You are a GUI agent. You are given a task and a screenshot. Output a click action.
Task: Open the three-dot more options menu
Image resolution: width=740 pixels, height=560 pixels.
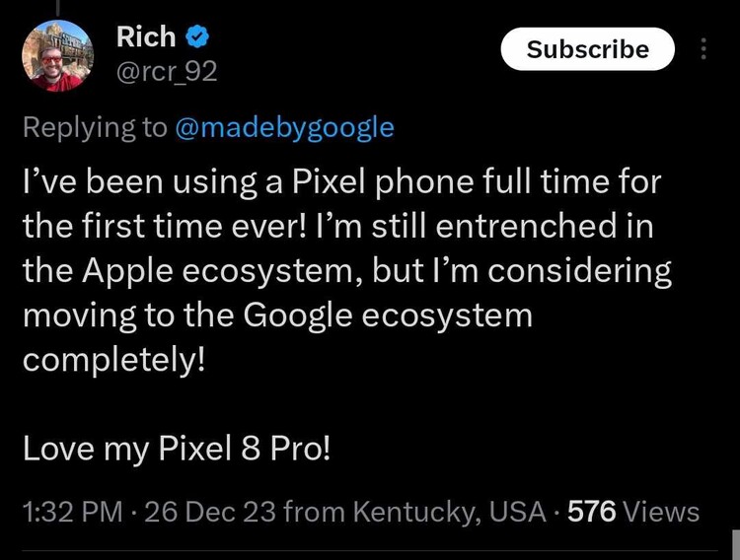tap(703, 49)
